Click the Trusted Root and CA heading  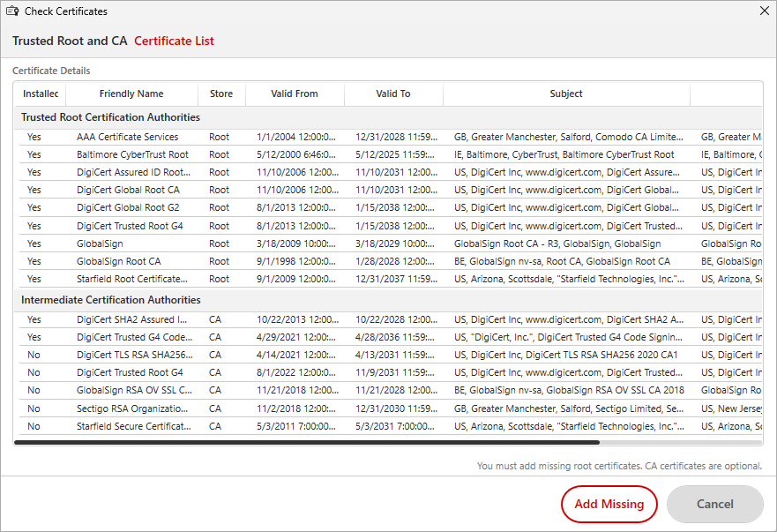[70, 41]
